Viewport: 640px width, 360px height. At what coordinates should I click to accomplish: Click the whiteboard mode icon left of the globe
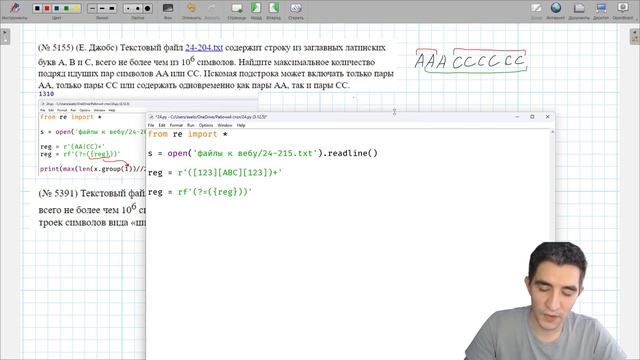536,8
